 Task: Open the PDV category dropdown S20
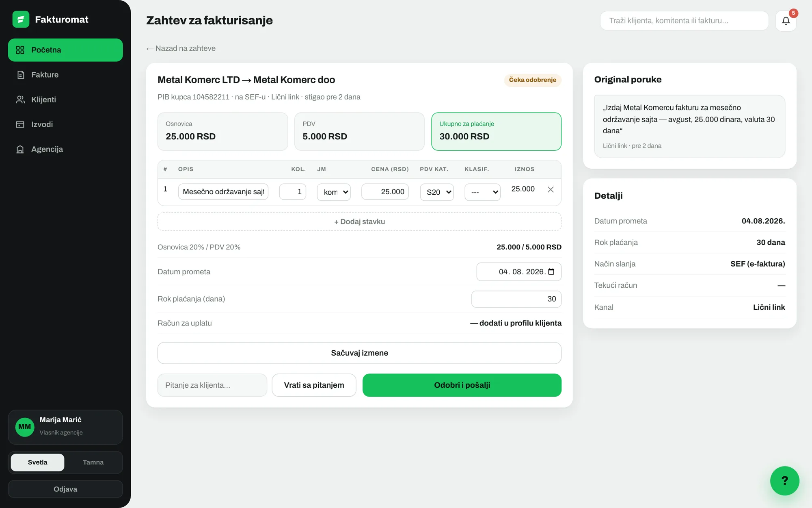click(437, 192)
